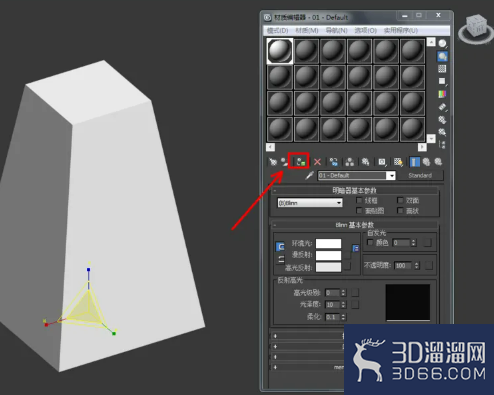Pick material from object with eyedropper
Image resolution: width=494 pixels, height=395 pixels.
309,175
